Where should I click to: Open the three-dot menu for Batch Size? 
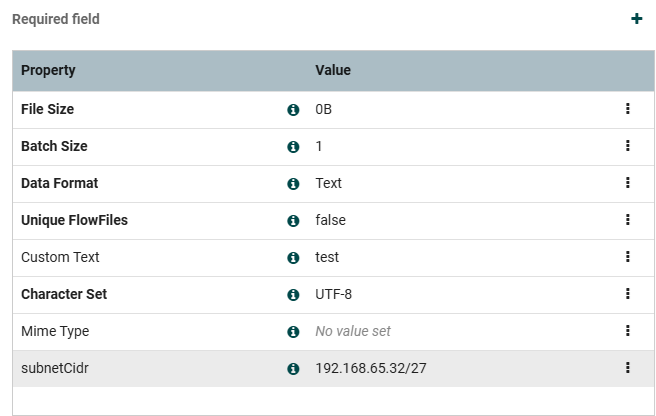[627, 146]
